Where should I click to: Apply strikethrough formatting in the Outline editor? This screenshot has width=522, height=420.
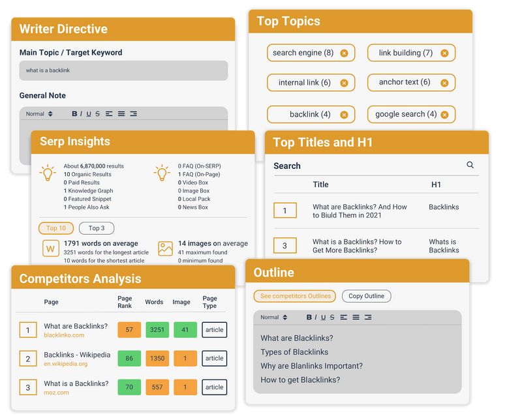point(331,317)
